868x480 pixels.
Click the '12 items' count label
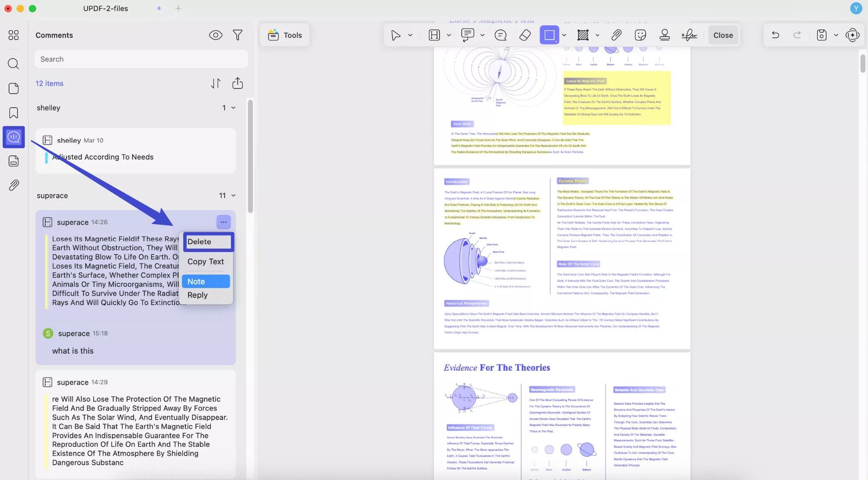[49, 83]
